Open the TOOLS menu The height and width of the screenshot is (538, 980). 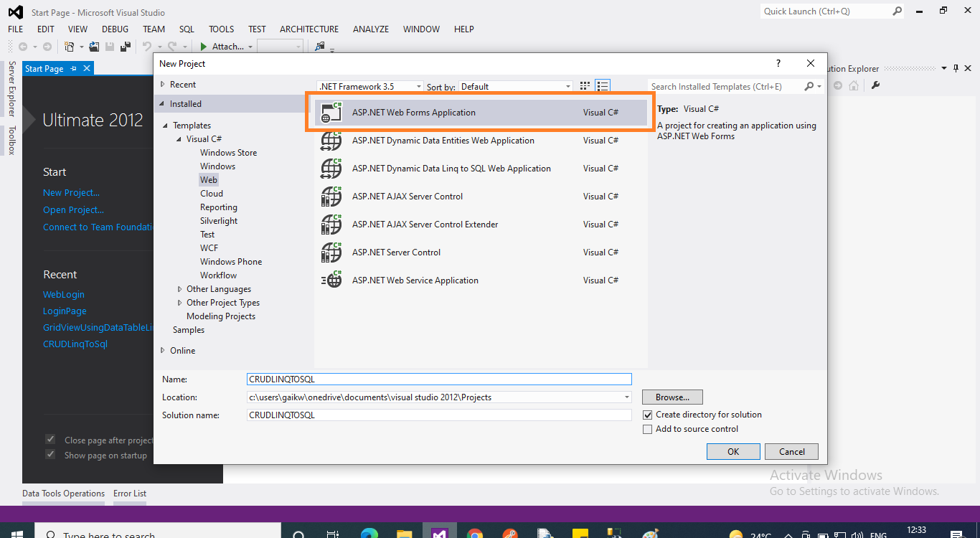pos(222,29)
